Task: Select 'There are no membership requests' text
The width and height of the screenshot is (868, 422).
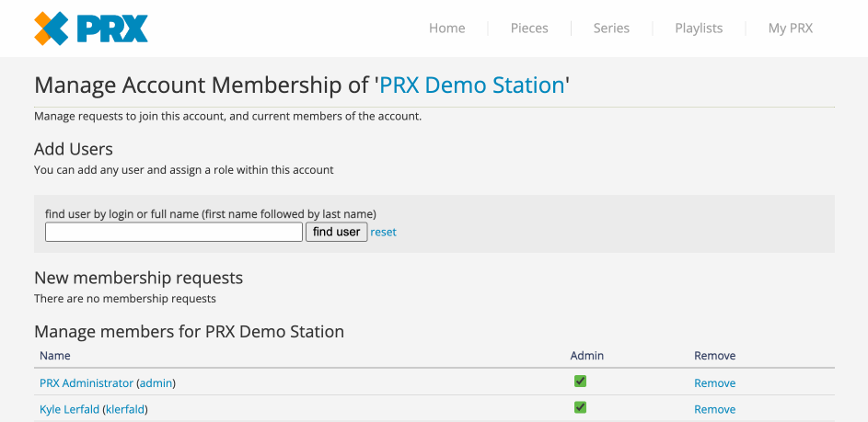Action: (x=125, y=299)
